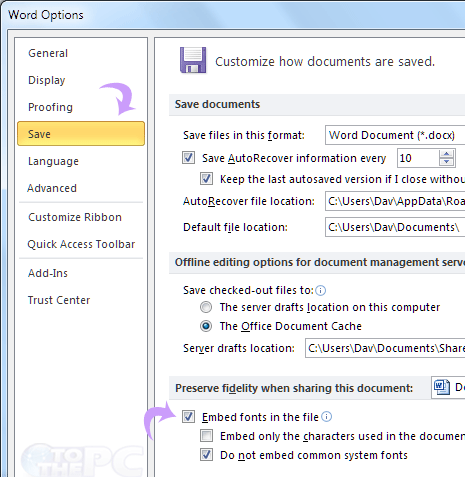Click Customize how documents are saved heading
This screenshot has height=477, width=465.
[x=325, y=62]
